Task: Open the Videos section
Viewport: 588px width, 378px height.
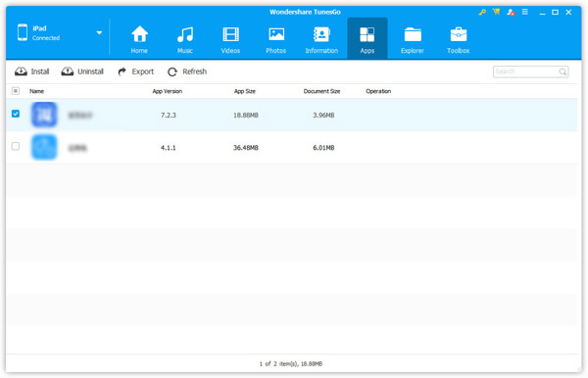Action: click(x=230, y=39)
